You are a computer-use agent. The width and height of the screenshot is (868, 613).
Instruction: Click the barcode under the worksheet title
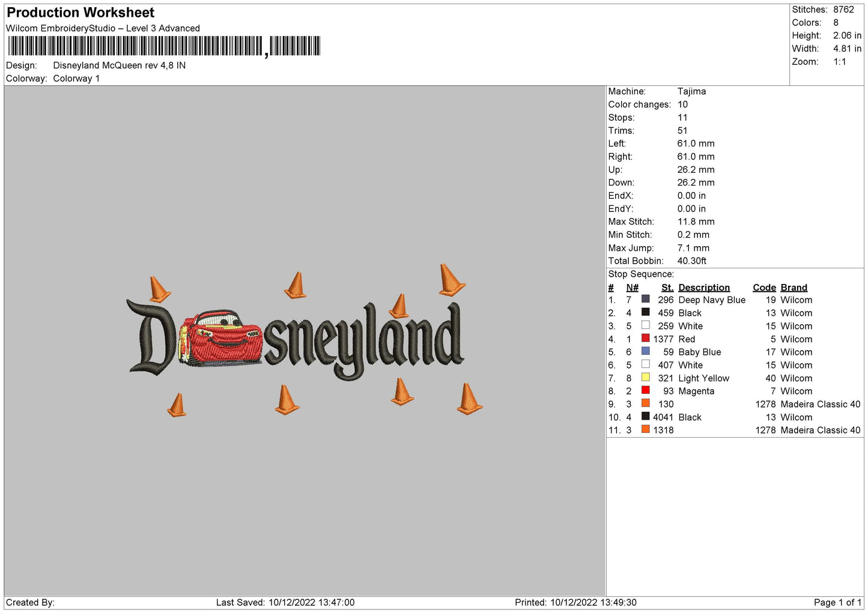tap(164, 46)
